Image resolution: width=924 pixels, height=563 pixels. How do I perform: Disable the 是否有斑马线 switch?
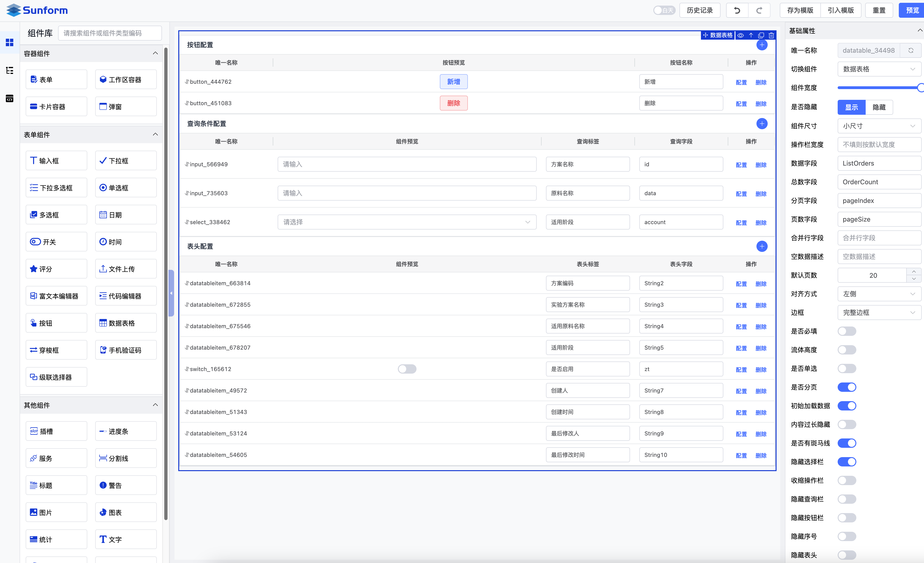coord(847,443)
